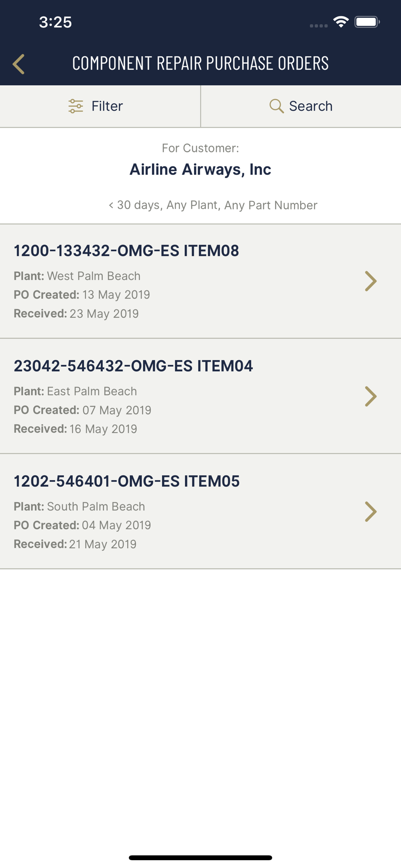Select order 1202-546401-OMG-ES ITEM05 title
Image resolution: width=401 pixels, height=868 pixels.
pos(127,481)
